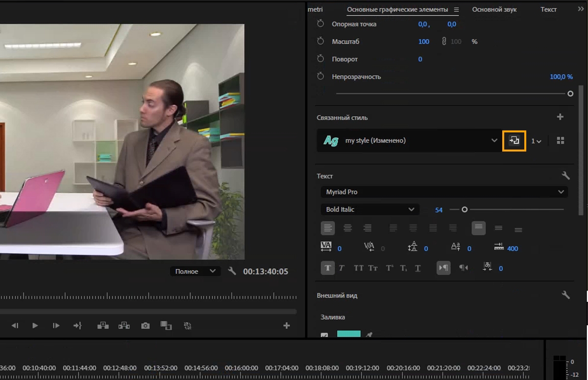
Task: Left-align the text
Action: (328, 228)
